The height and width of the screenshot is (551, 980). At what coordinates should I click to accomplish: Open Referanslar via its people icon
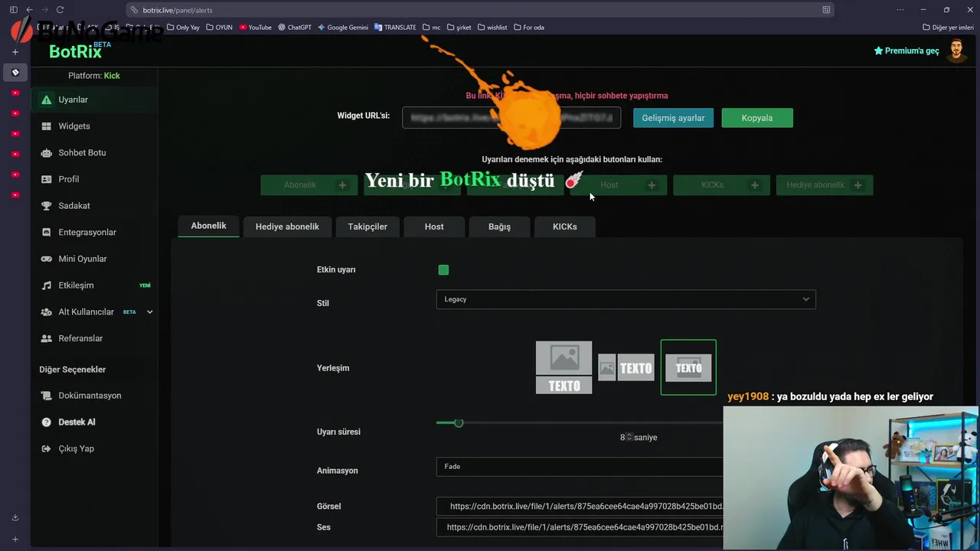47,338
